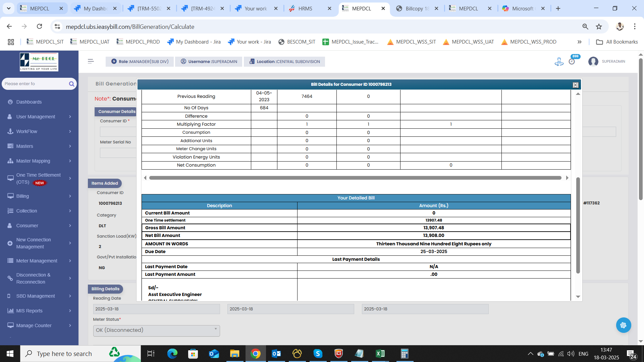Open SBD Management sidebar menu
This screenshot has height=362, width=644.
pyautogui.click(x=39, y=296)
